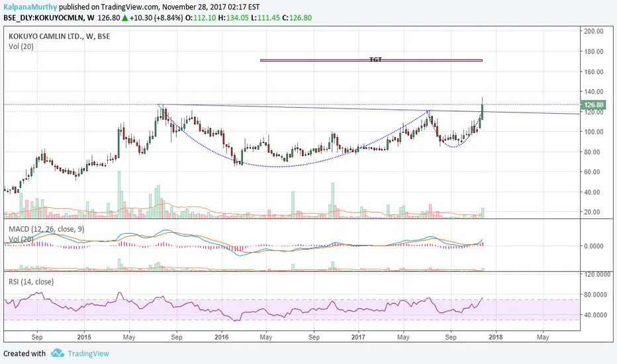Image resolution: width=617 pixels, height=364 pixels.
Task: Click the 126.80 current price tag
Action: (x=593, y=105)
